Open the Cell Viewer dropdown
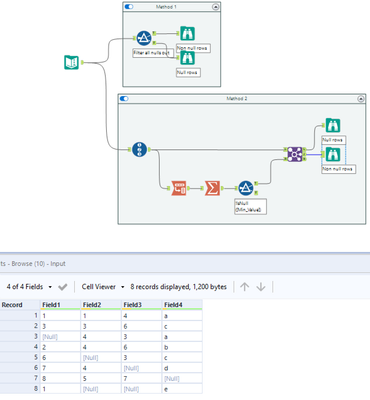The width and height of the screenshot is (370, 400). click(x=103, y=287)
